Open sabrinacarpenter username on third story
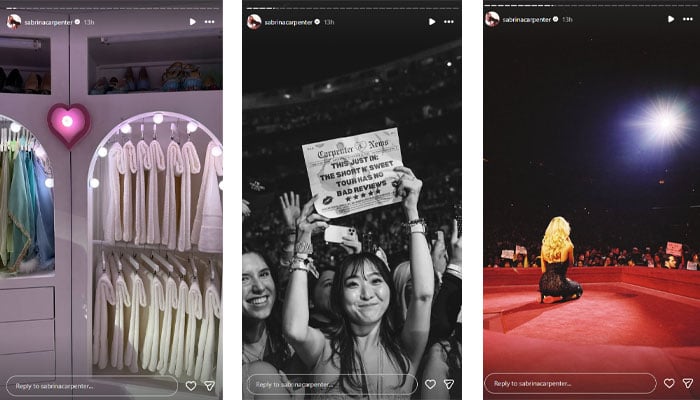The width and height of the screenshot is (700, 400). coord(527,19)
